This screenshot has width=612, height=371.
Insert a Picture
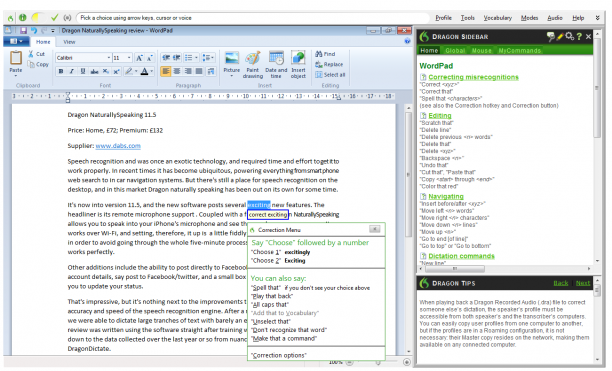point(231,63)
